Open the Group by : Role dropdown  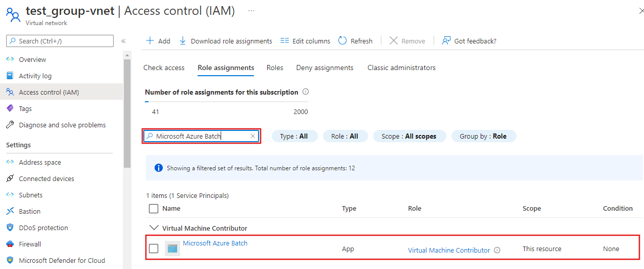[483, 136]
